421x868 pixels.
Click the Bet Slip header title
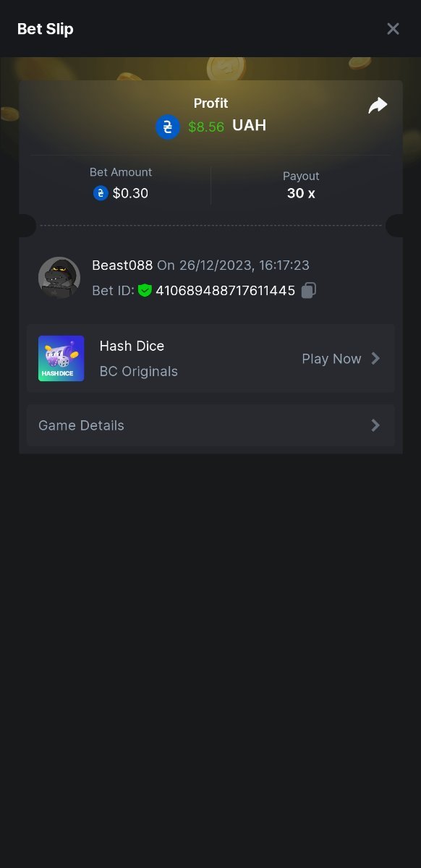(x=46, y=29)
